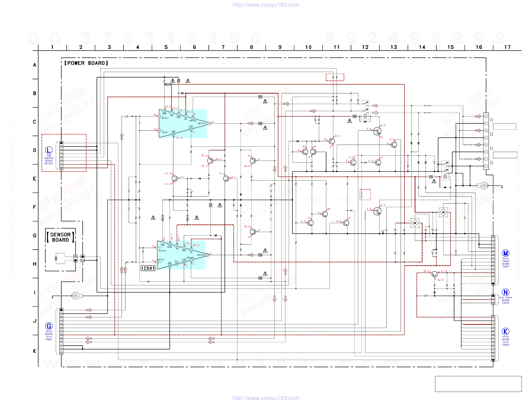Click the fan motor symbol near column 16

tap(483, 186)
